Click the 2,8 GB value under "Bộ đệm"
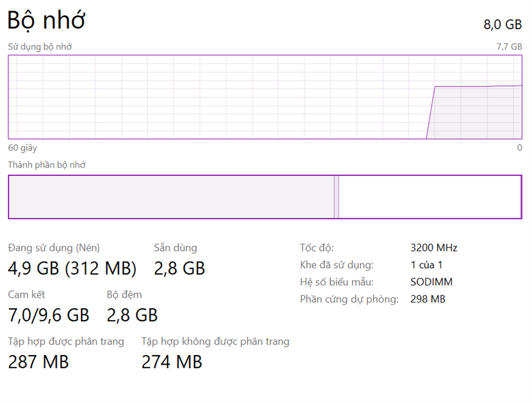The image size is (532, 403). pyautogui.click(x=132, y=315)
